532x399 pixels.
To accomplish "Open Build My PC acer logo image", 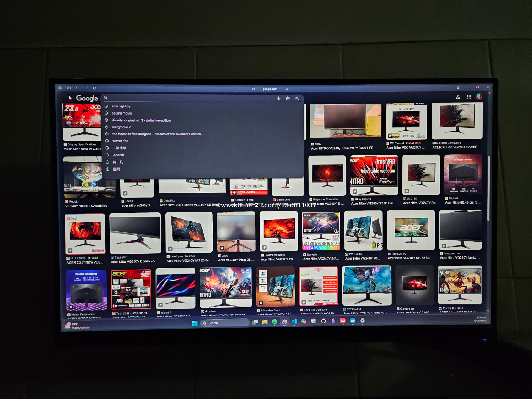I will (411, 230).
